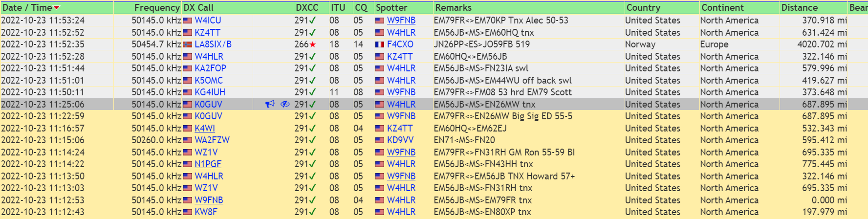Click the Norway flag beside LA8SIX/B
Image resolution: width=868 pixels, height=219 pixels.
pyautogui.click(x=187, y=44)
